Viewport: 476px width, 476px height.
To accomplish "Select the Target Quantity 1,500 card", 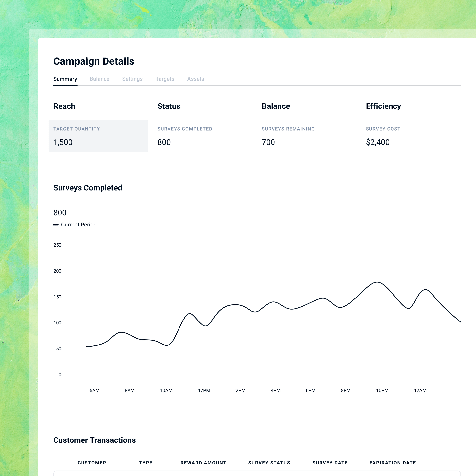I will [x=98, y=136].
